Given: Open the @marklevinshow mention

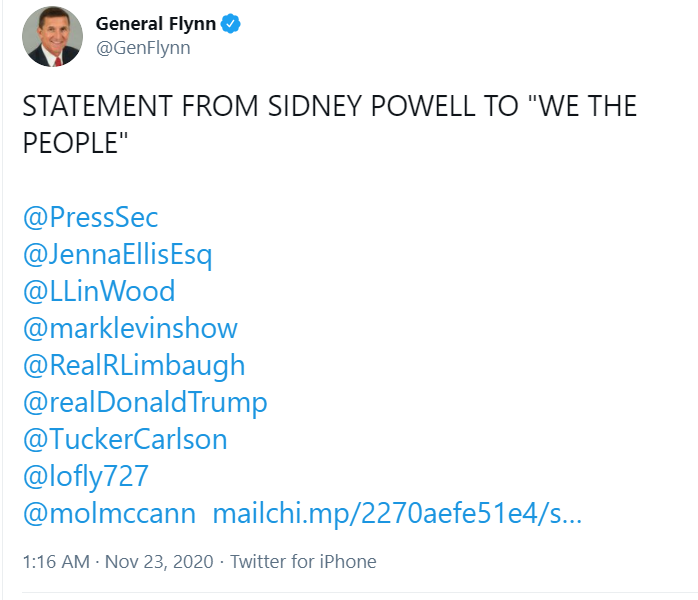Looking at the screenshot, I should point(130,328).
